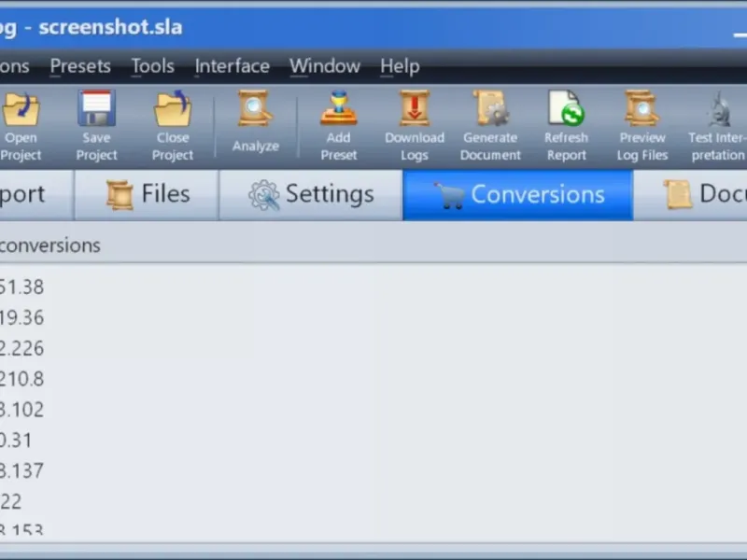This screenshot has width=747, height=560.
Task: Select the row ending in 3.102
Action: pos(373,410)
